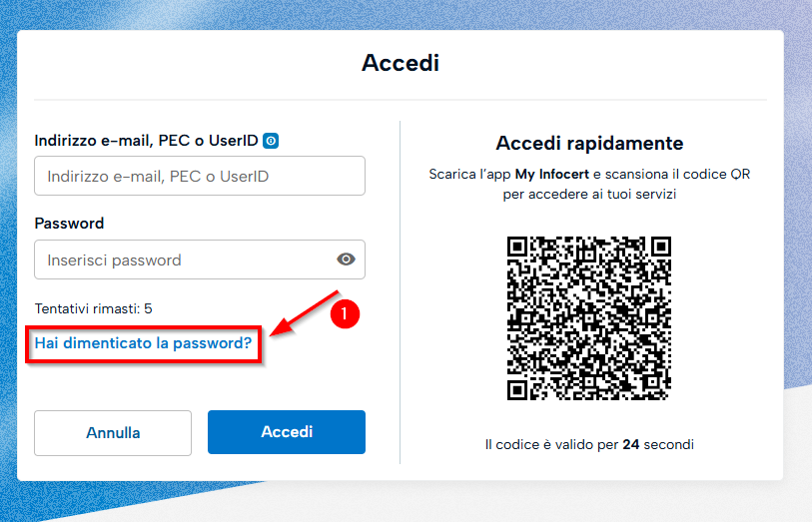Click the QR code's top-left corner square
Image resolution: width=812 pixels, height=522 pixels.
point(518,246)
